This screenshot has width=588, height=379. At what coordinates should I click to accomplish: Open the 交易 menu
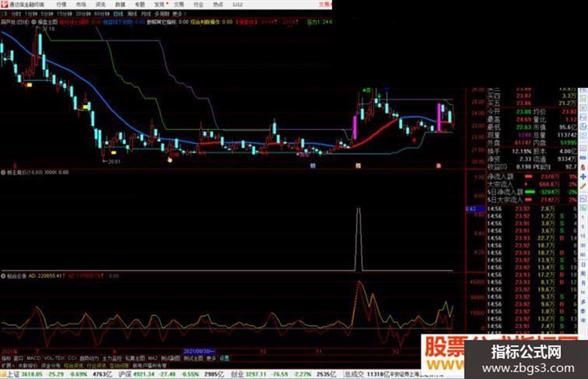179,4
